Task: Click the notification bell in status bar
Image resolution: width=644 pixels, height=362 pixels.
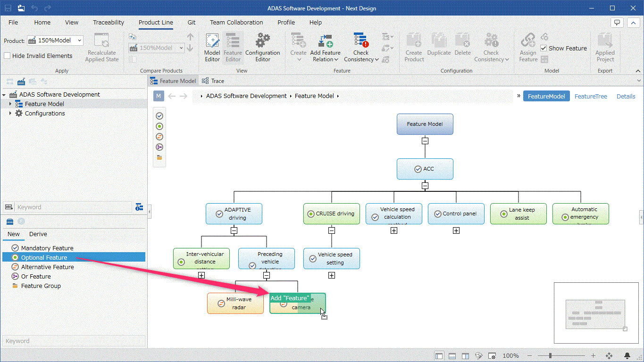Action: pyautogui.click(x=627, y=356)
